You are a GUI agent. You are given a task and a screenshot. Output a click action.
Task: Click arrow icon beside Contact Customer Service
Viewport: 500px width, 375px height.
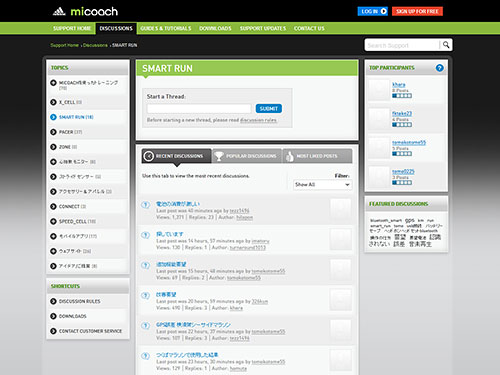point(53,331)
